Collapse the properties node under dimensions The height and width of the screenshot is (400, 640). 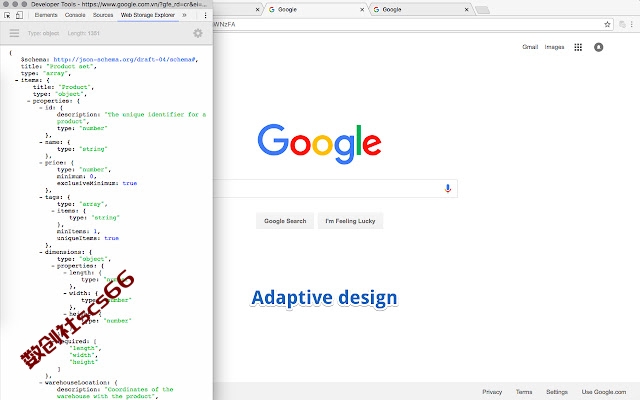point(53,266)
